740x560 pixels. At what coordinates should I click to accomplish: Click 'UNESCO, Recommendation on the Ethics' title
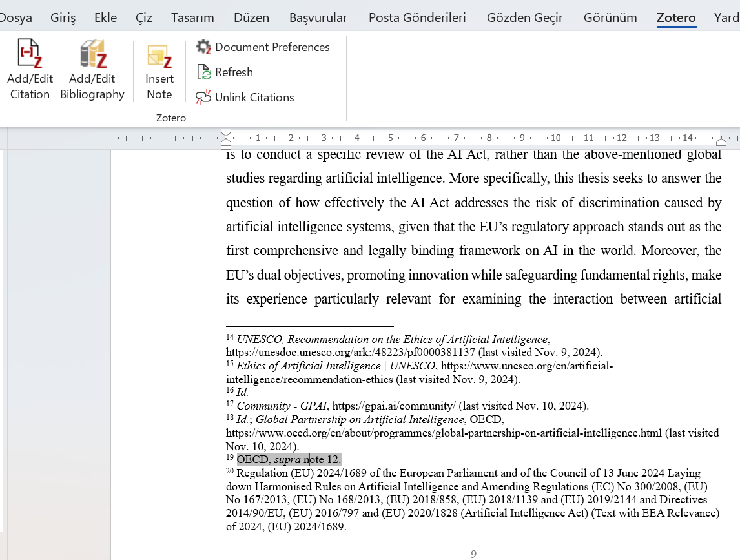tap(393, 340)
